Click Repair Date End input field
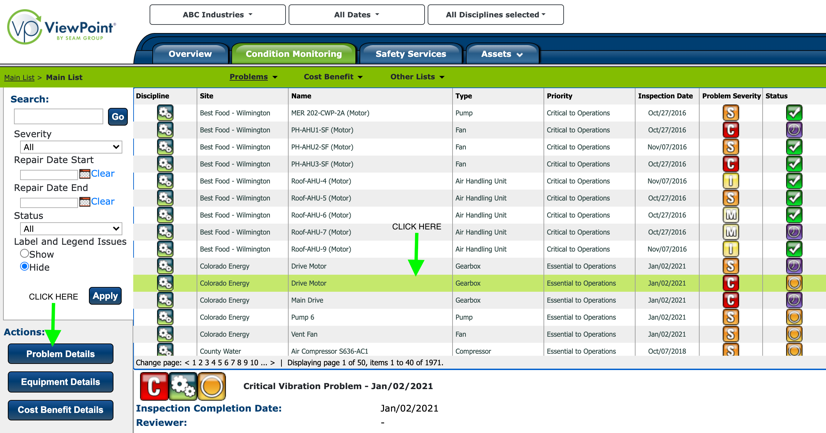This screenshot has width=826, height=433. pyautogui.click(x=49, y=202)
